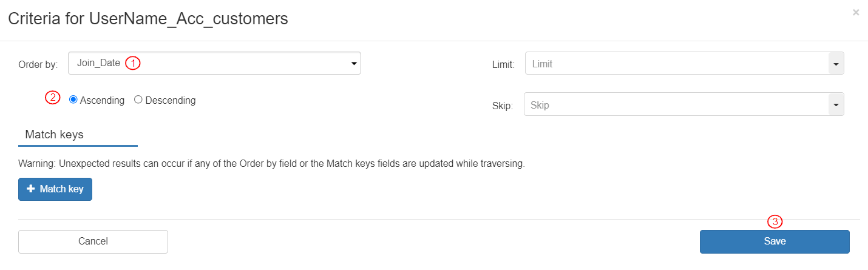Click the red circled number 2 marker
The image size is (868, 270).
click(53, 98)
